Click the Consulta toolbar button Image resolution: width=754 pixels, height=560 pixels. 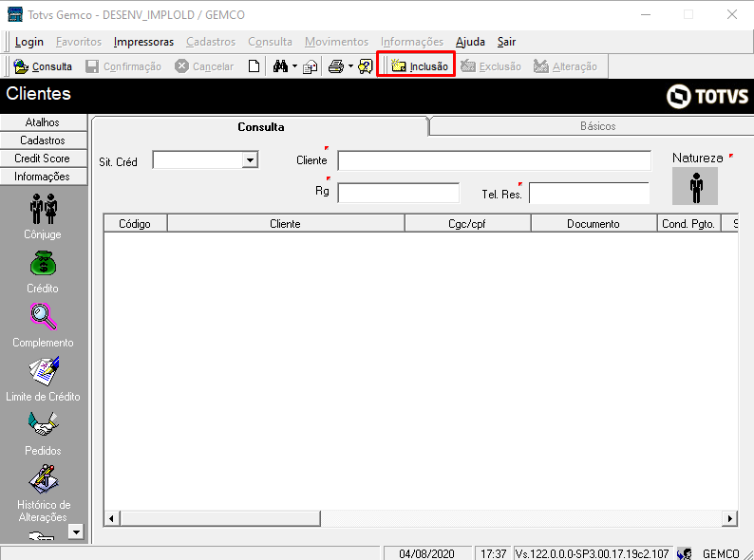(x=43, y=66)
